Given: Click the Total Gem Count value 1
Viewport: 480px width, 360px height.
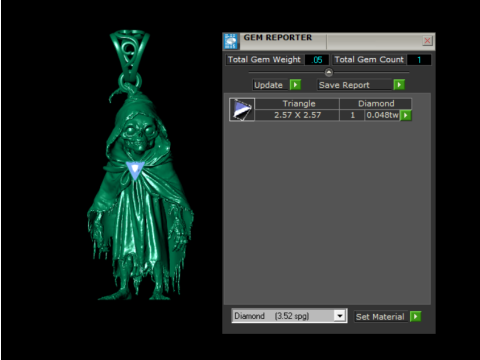Looking at the screenshot, I should coord(419,60).
